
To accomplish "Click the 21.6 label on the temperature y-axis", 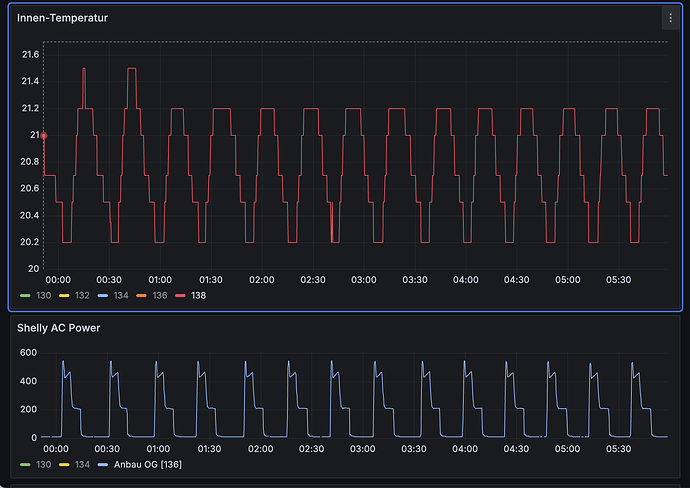I will click(30, 54).
